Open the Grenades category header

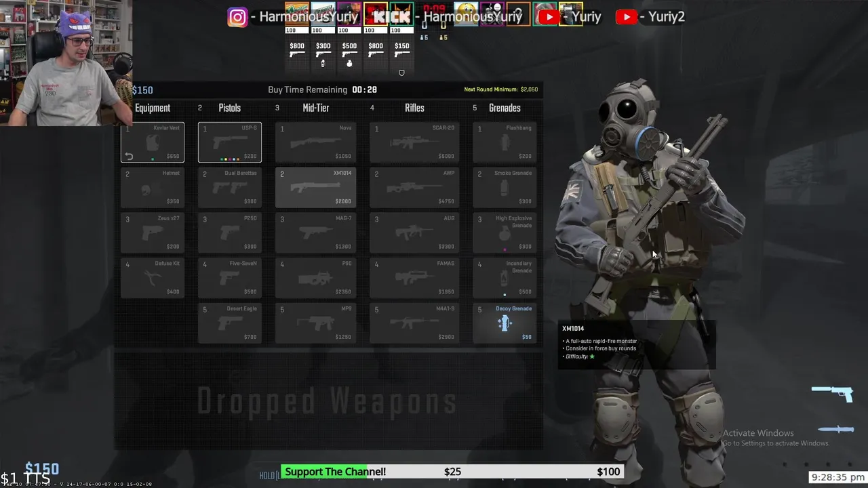click(x=505, y=108)
